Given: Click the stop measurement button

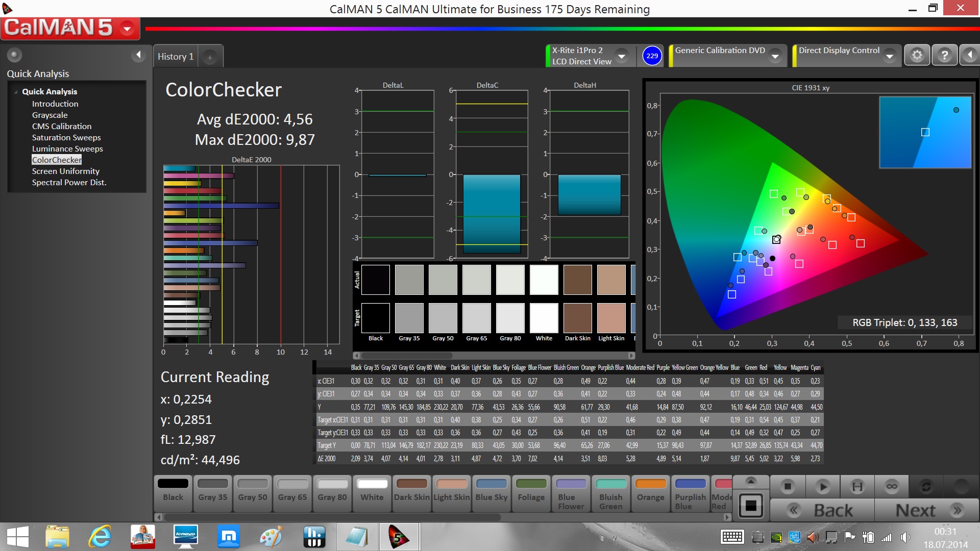Looking at the screenshot, I should coord(788,486).
